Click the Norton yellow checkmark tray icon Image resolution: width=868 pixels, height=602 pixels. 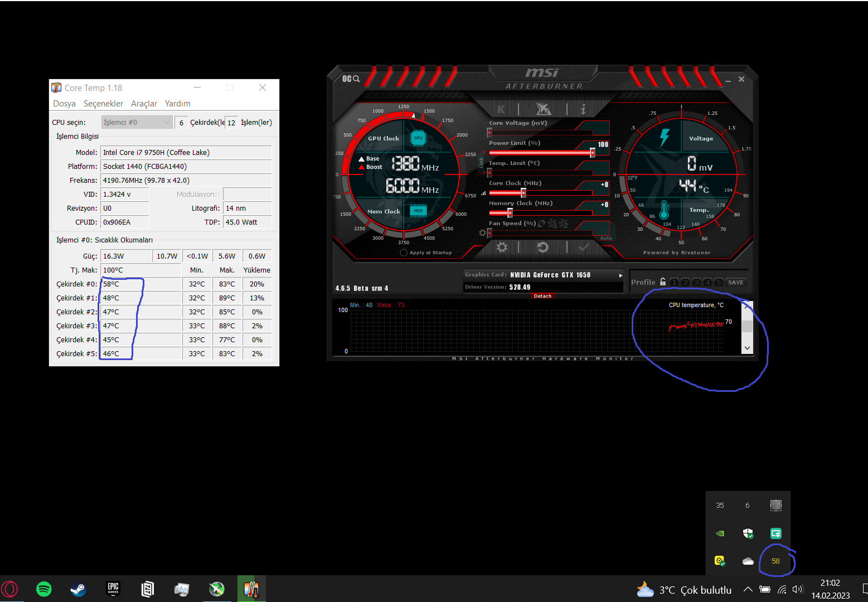(720, 561)
